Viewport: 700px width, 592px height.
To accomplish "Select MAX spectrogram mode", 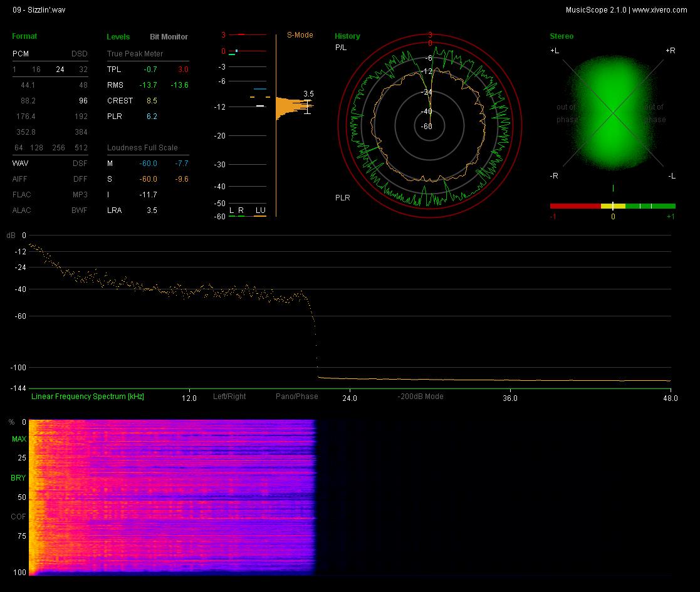I will 19,439.
